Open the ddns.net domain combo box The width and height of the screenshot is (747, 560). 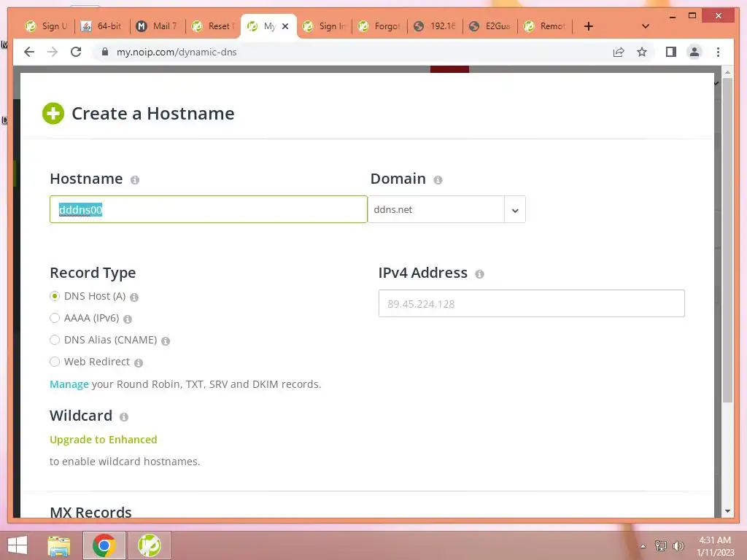[446, 209]
